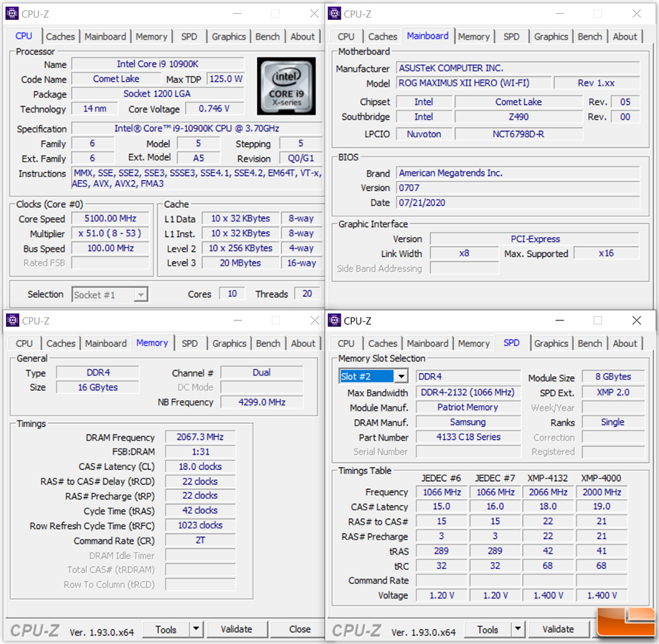Close the SPD CPU-Z window
659x644 pixels.
click(x=637, y=321)
